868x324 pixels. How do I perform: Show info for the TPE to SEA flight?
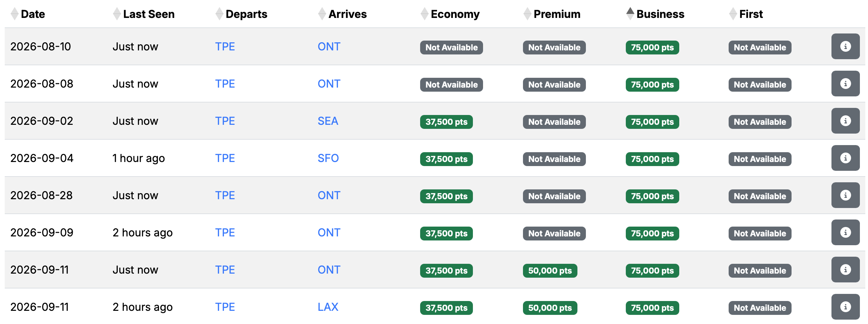pyautogui.click(x=845, y=121)
